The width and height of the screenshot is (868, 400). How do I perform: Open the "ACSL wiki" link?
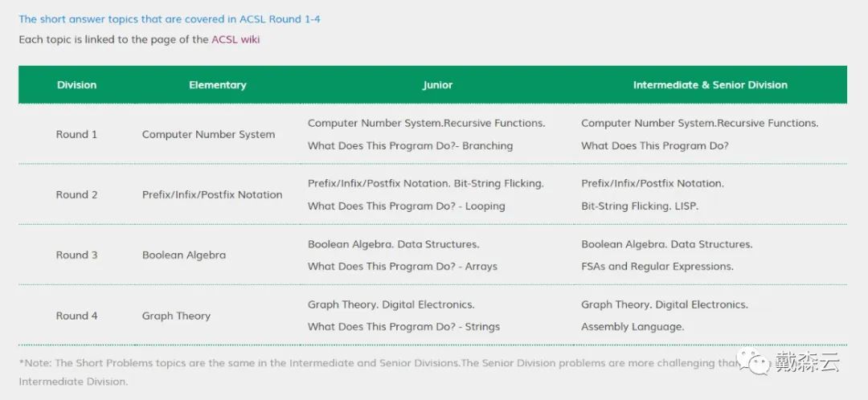pos(235,39)
